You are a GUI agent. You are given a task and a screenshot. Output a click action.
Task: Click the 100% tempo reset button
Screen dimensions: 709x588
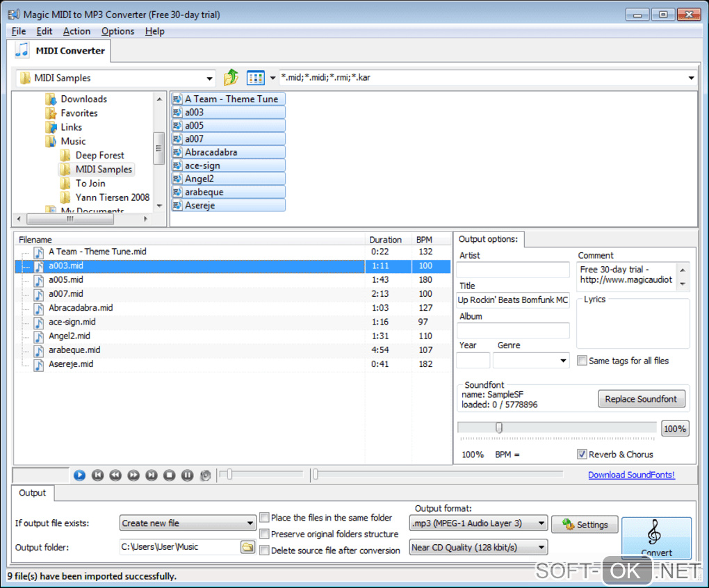[675, 428]
